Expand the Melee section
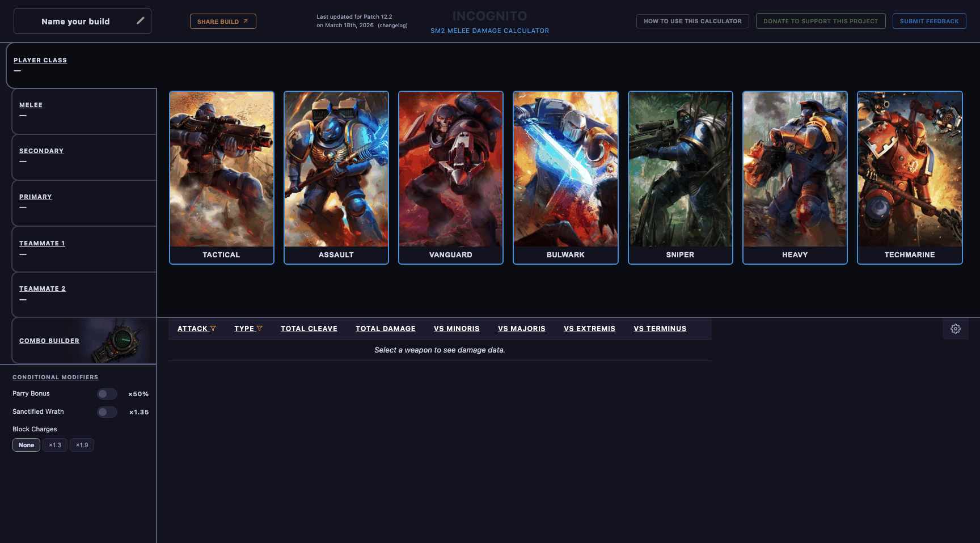 [x=31, y=105]
